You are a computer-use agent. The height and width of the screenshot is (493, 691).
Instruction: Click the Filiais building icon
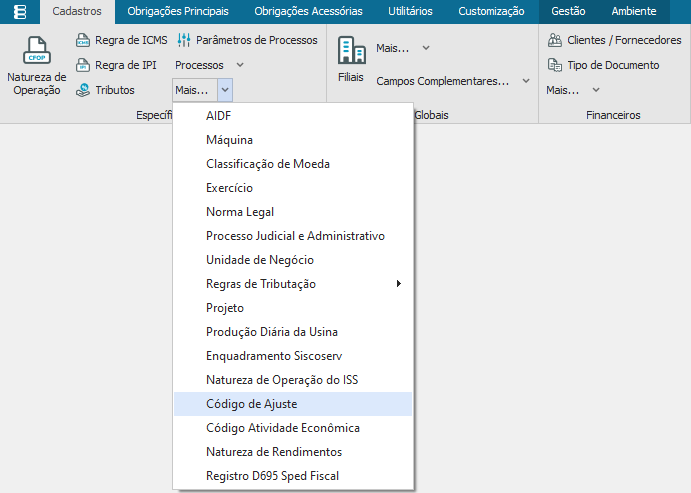[x=351, y=51]
